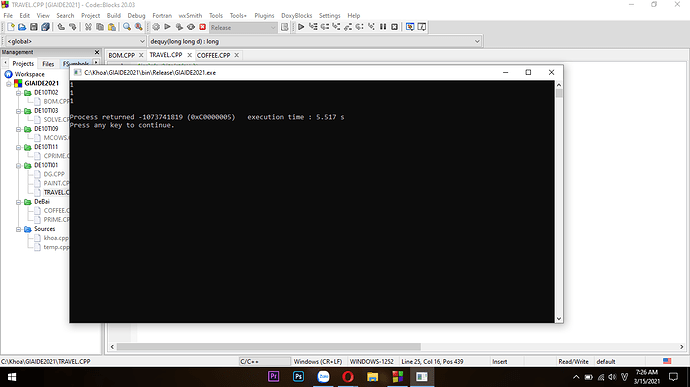This screenshot has width=690, height=387.
Task: Click the Paste clipboard icon
Action: point(112,27)
